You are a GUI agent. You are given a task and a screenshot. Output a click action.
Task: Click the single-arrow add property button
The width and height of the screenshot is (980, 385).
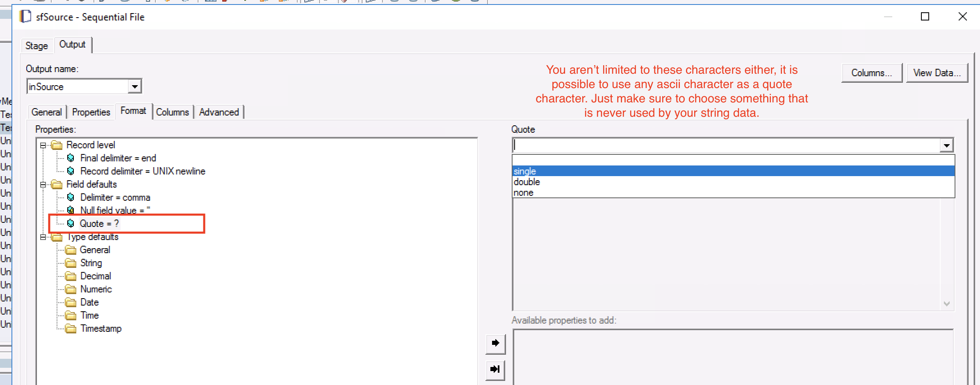click(495, 344)
